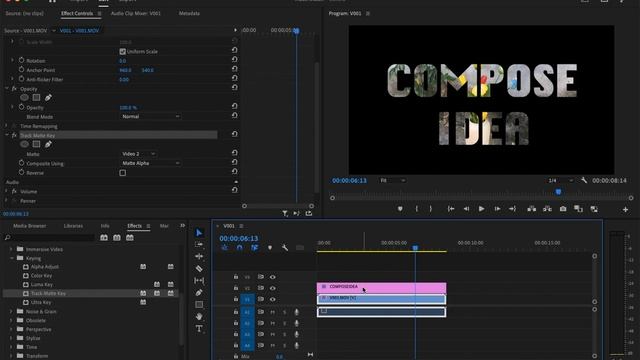Screen dimensions: 640x360
Task: Lock track V2 with padlock toggle
Action: [x=236, y=288]
